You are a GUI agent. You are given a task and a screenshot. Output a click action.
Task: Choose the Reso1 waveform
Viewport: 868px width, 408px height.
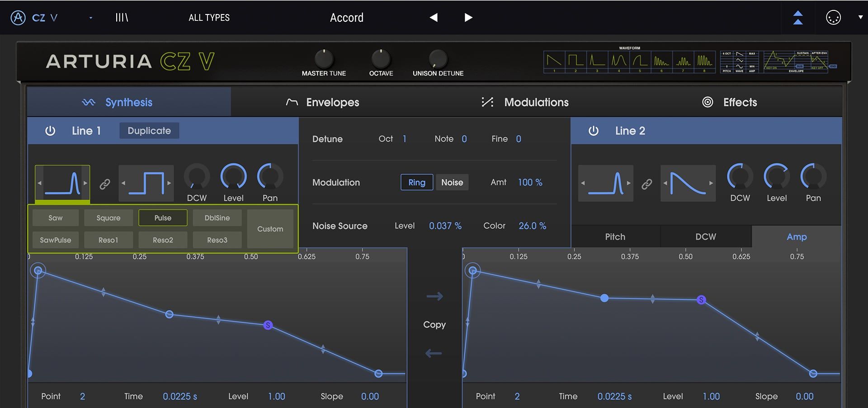click(x=108, y=240)
